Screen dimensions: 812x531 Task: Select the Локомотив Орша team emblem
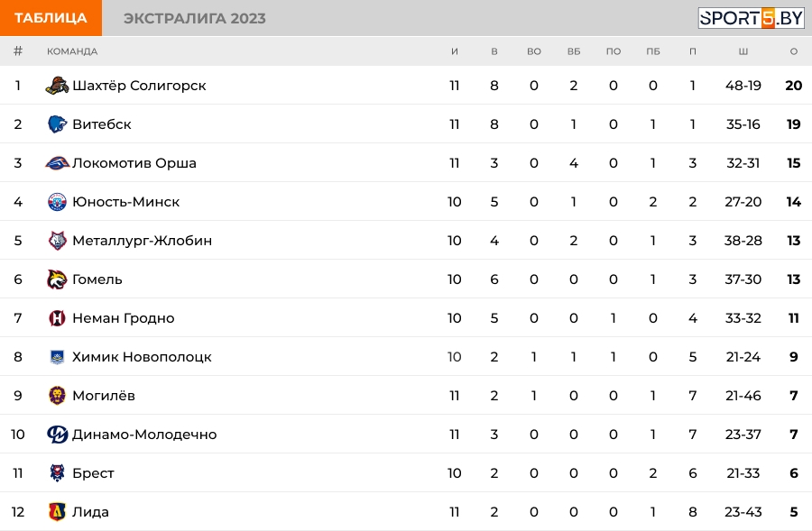pyautogui.click(x=57, y=163)
